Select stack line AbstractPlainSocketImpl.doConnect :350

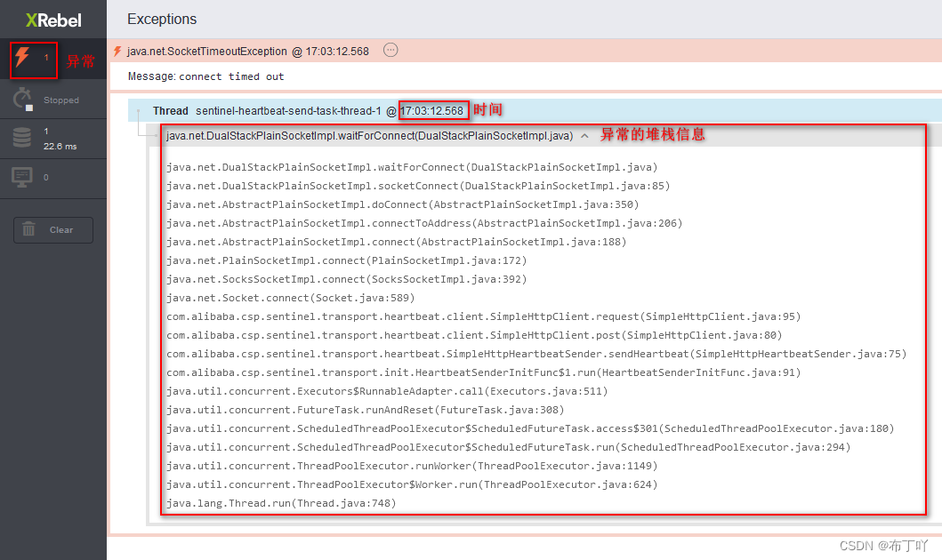pyautogui.click(x=403, y=204)
